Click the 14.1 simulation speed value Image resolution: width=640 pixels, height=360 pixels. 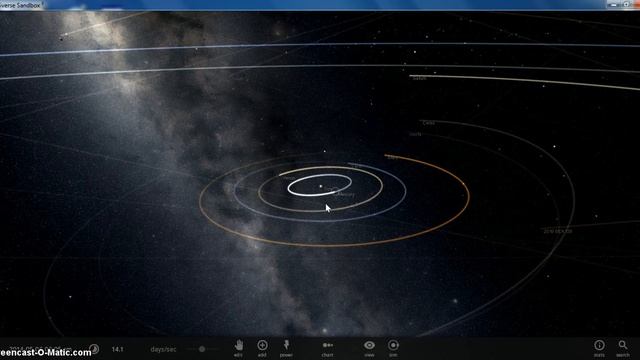pyautogui.click(x=118, y=349)
